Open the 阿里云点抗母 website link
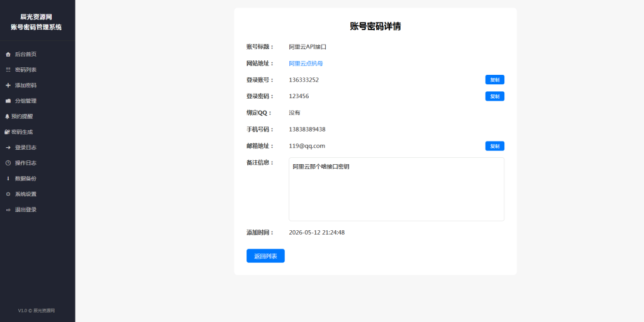 (x=306, y=64)
